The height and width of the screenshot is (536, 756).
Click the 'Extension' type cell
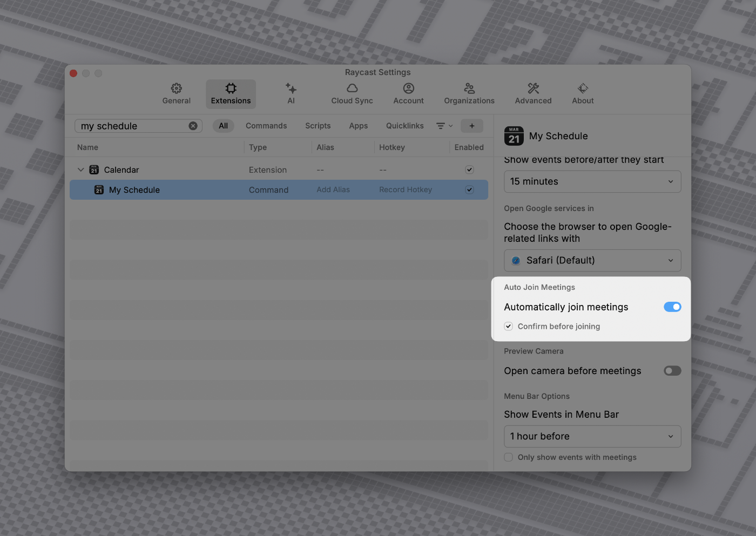(267, 170)
